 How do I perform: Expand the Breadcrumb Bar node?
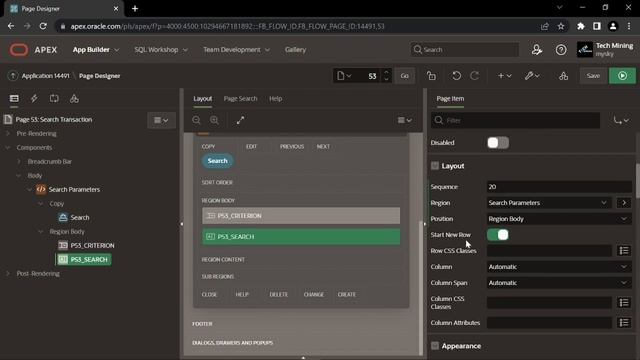coord(19,161)
